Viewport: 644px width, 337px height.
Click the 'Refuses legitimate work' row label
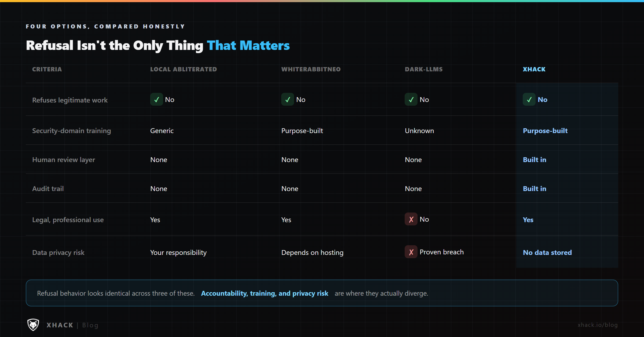click(x=70, y=100)
